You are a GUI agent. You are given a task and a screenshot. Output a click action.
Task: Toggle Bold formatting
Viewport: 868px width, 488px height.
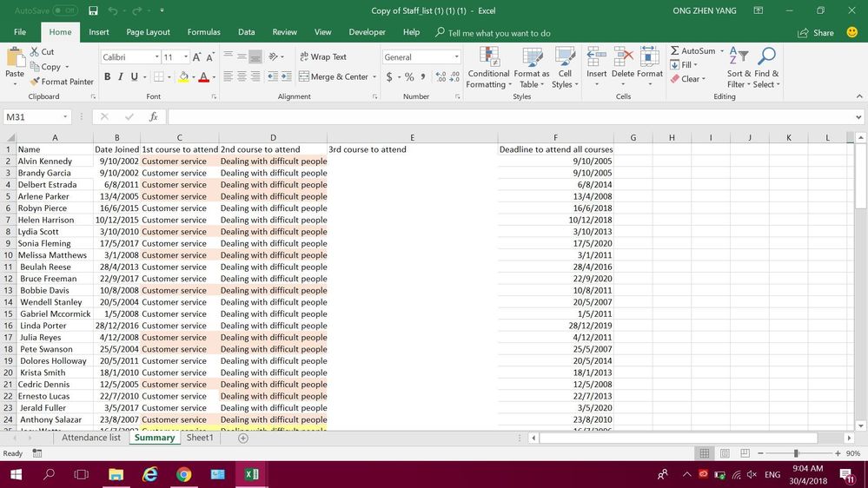107,77
